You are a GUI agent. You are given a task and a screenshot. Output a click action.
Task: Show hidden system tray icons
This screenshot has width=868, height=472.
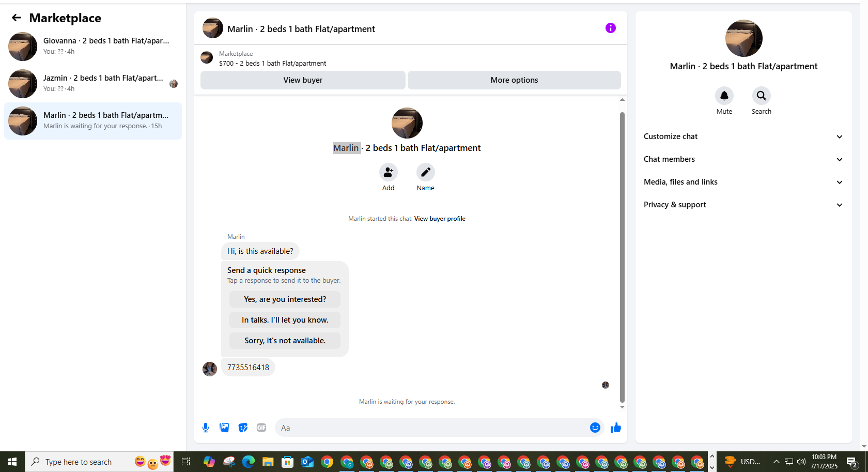tap(776, 462)
